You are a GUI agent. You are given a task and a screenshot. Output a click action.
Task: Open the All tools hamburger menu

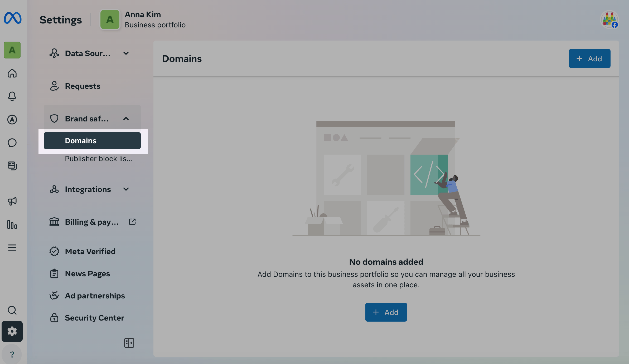click(x=12, y=248)
